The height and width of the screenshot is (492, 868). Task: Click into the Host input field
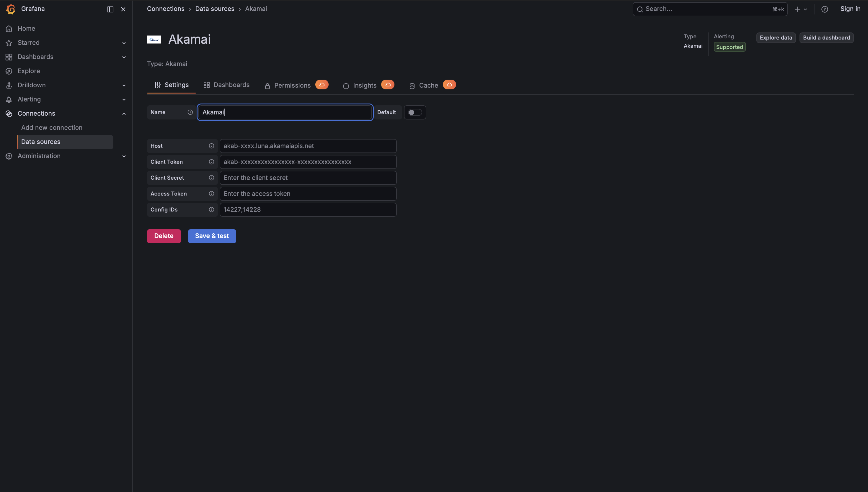coord(308,146)
